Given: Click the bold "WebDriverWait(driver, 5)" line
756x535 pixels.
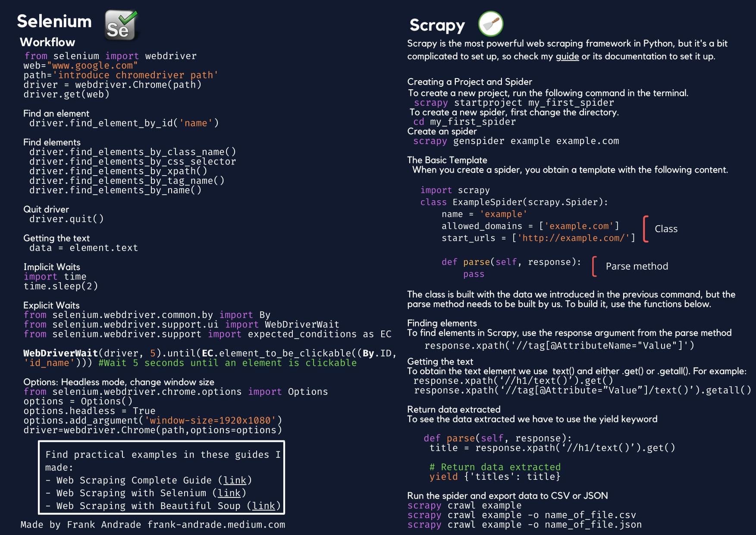Looking at the screenshot, I should coord(210,353).
